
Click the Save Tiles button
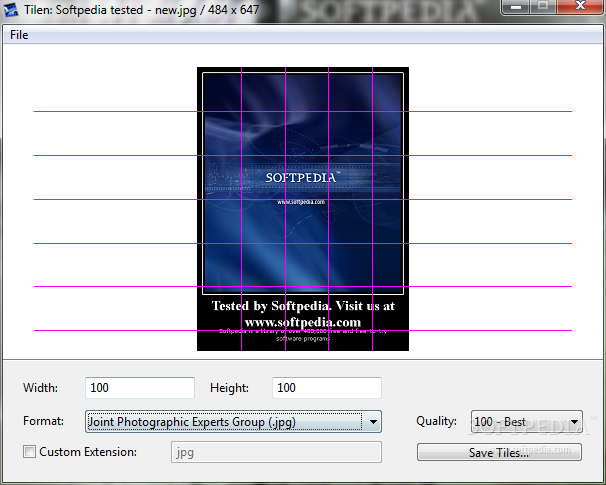499,452
